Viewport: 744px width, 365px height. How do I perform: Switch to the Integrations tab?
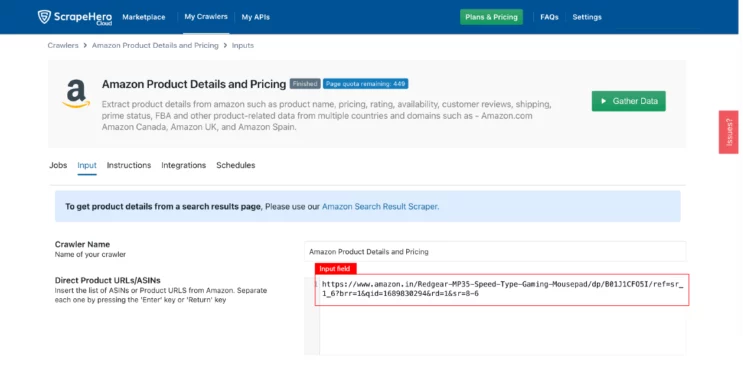184,165
